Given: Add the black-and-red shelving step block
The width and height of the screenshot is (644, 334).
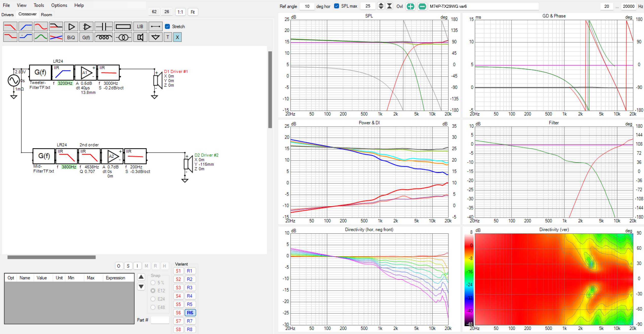Looking at the screenshot, I should click(56, 26).
